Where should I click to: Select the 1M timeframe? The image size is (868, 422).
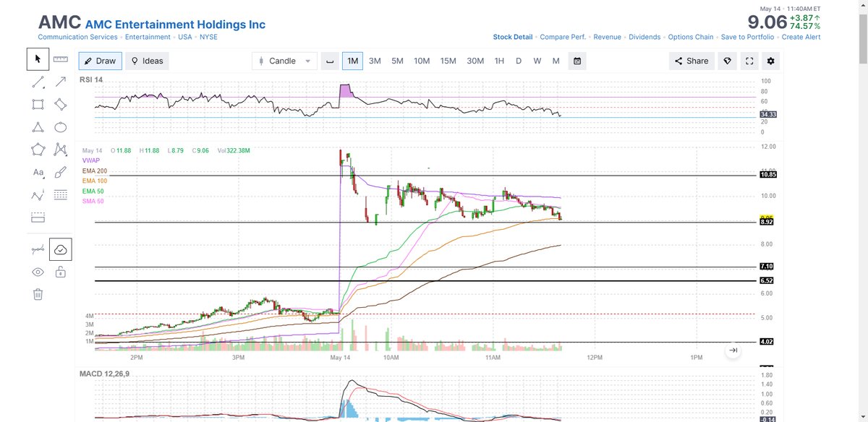tap(352, 61)
